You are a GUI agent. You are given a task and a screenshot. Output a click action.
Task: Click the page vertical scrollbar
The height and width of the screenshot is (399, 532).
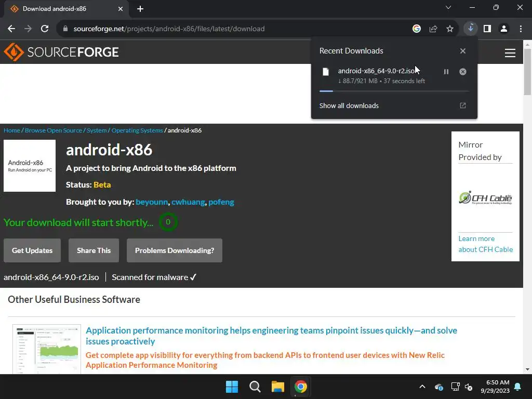[x=528, y=72]
